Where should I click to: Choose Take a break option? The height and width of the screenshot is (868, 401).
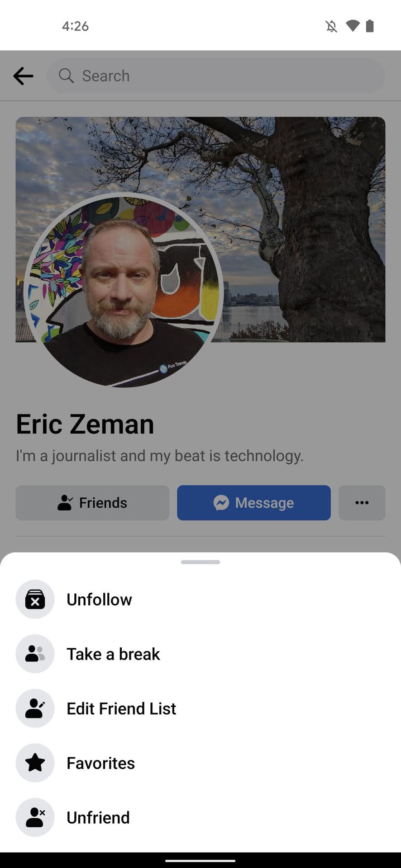point(200,654)
